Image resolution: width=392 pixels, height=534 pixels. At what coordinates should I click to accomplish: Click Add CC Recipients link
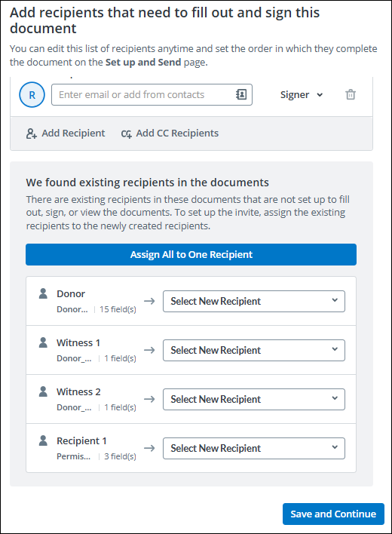click(170, 133)
